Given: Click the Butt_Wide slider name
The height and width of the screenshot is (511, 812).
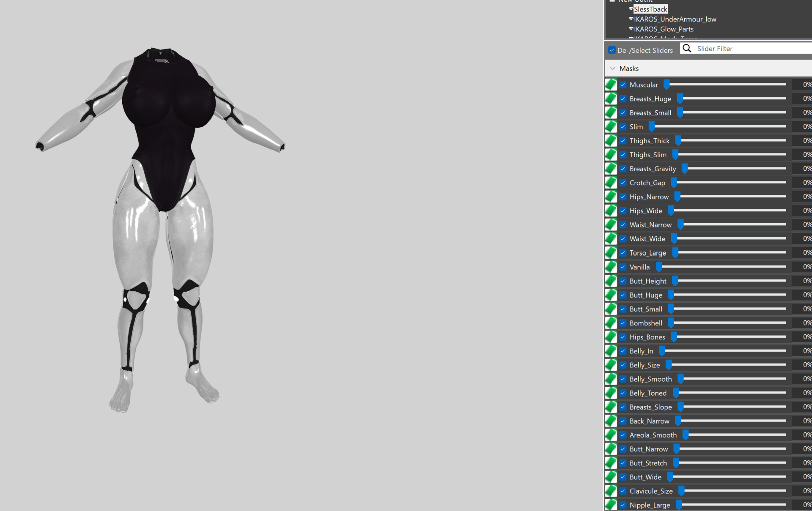Looking at the screenshot, I should (x=645, y=477).
